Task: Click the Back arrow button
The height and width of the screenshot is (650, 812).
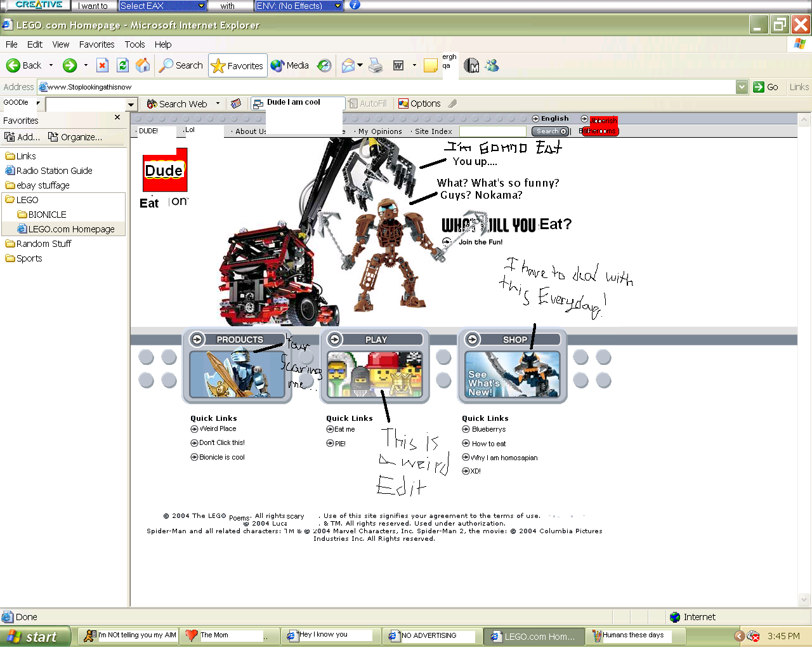Action: tap(23, 65)
